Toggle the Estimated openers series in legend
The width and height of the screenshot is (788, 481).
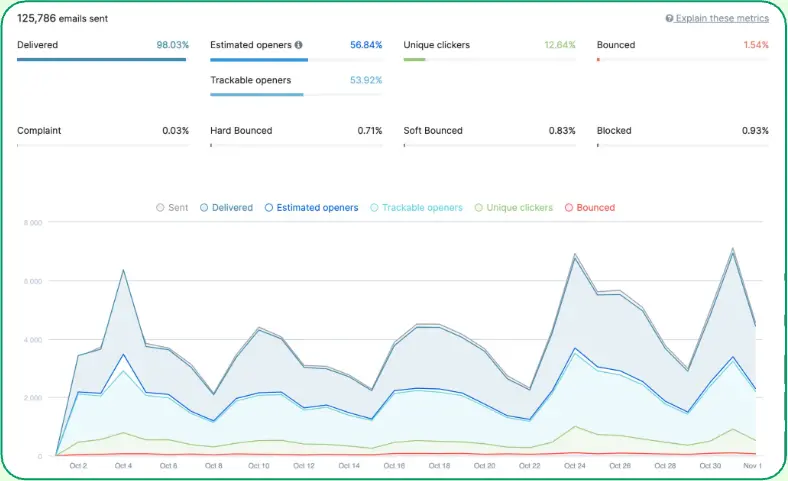312,208
